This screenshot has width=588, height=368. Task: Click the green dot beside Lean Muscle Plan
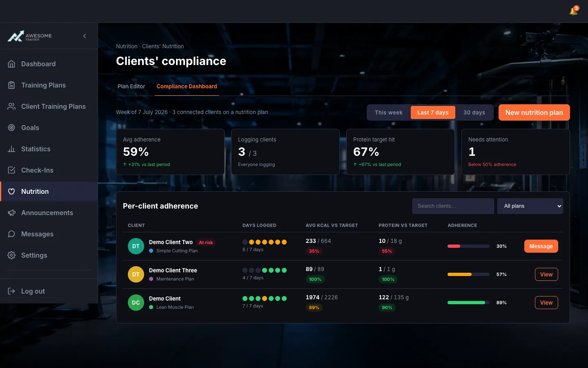[151, 307]
